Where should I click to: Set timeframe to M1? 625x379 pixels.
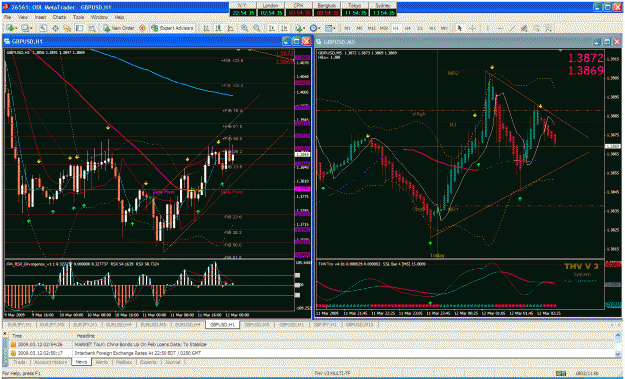click(x=348, y=28)
